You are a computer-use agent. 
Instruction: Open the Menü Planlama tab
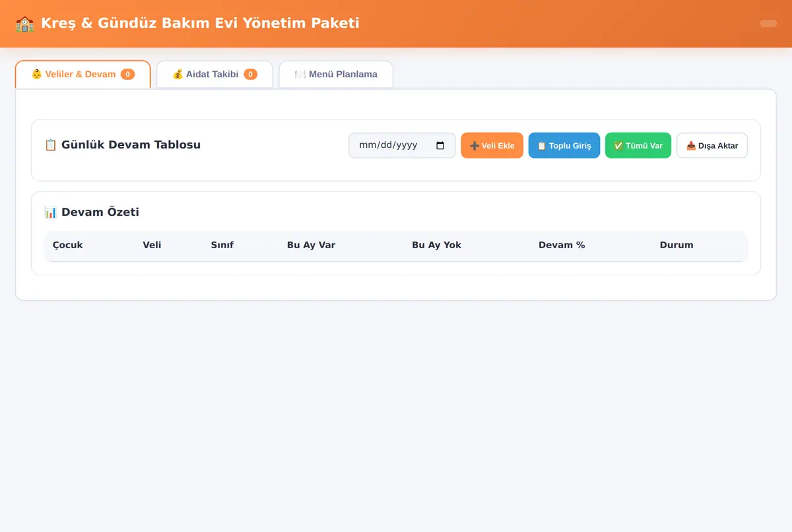coord(336,75)
